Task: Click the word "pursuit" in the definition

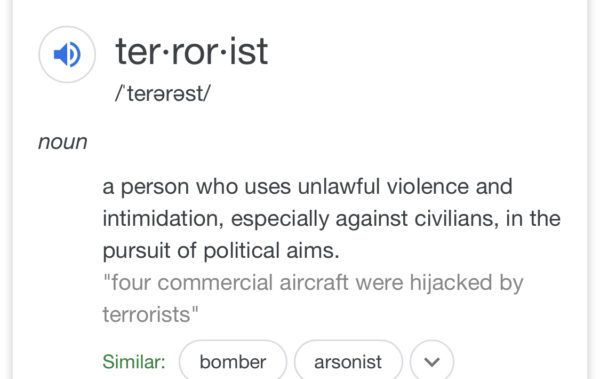Action: tap(136, 251)
